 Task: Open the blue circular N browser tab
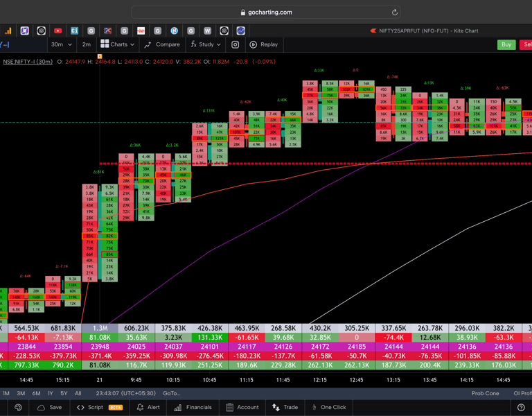tap(174, 31)
